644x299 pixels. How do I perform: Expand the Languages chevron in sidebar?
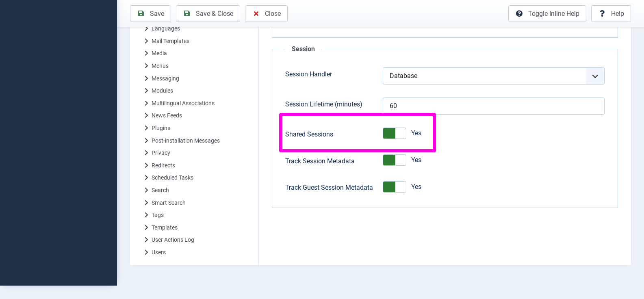point(146,28)
